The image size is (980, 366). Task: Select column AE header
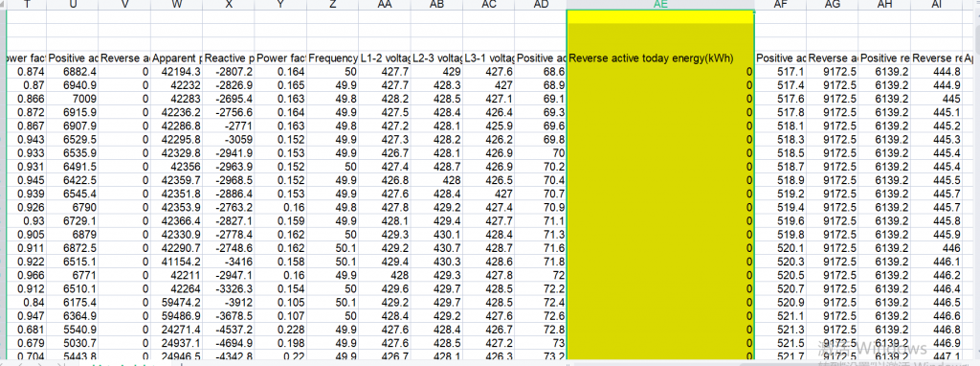pos(660,5)
